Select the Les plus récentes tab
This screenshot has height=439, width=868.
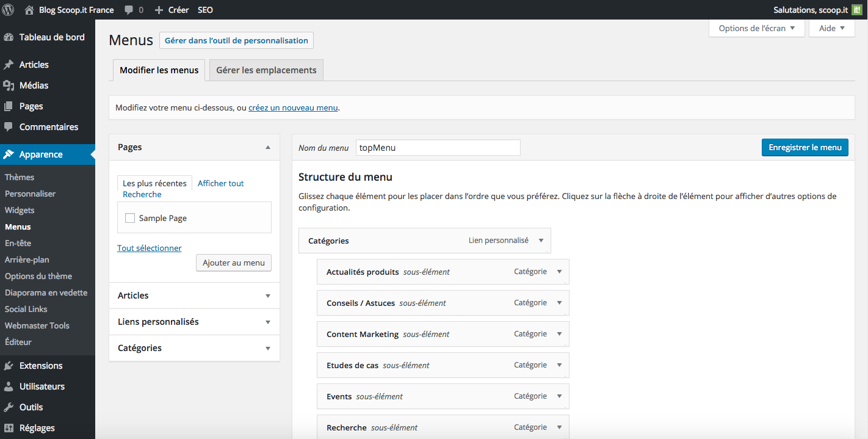tap(154, 183)
